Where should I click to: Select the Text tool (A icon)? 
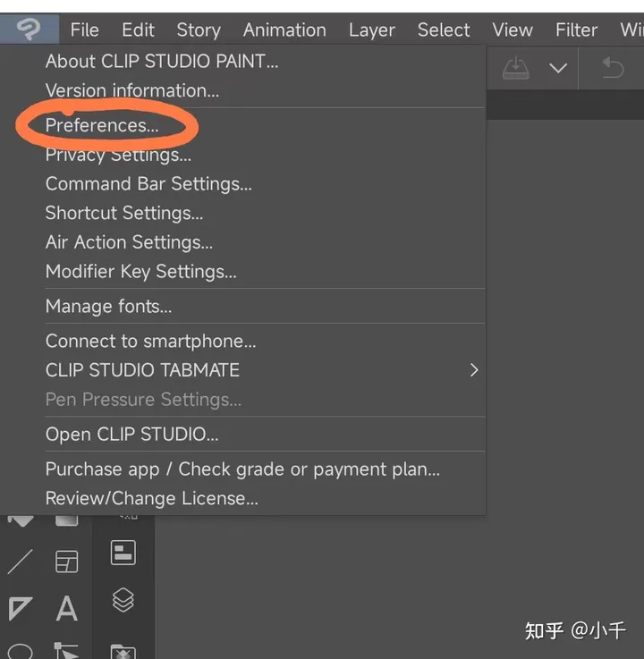click(x=66, y=609)
